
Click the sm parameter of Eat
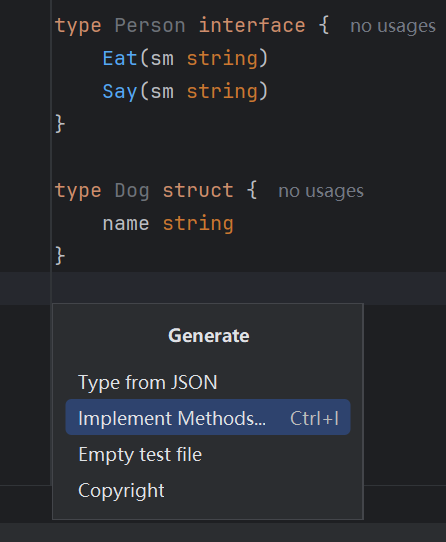click(x=162, y=59)
